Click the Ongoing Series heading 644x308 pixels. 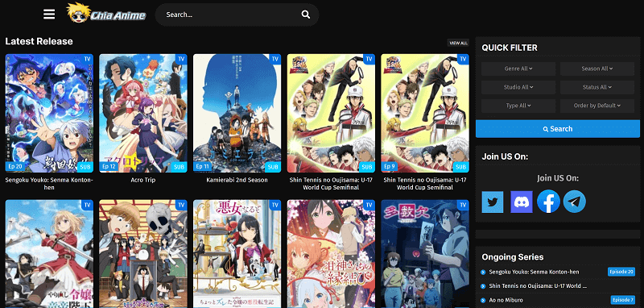(x=513, y=257)
